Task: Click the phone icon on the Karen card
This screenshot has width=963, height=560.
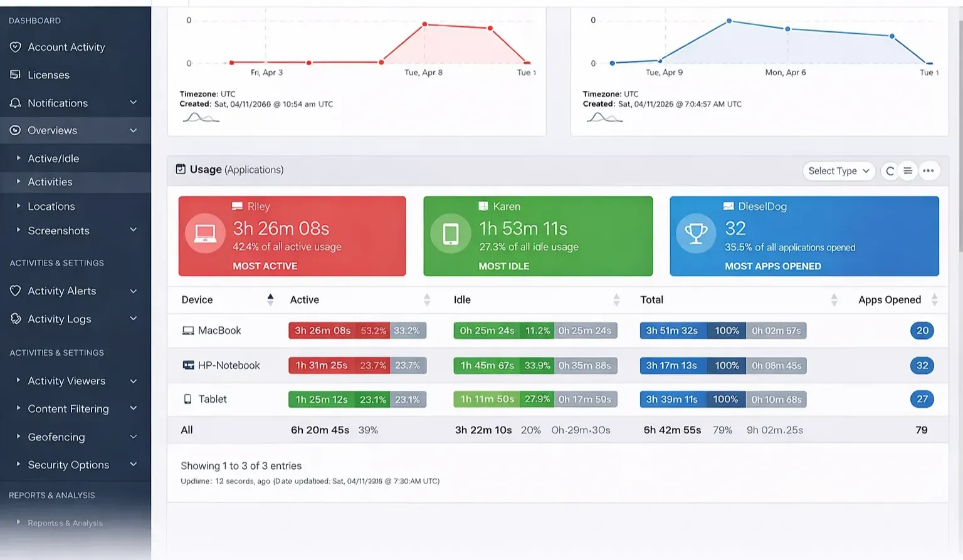Action: 450,233
